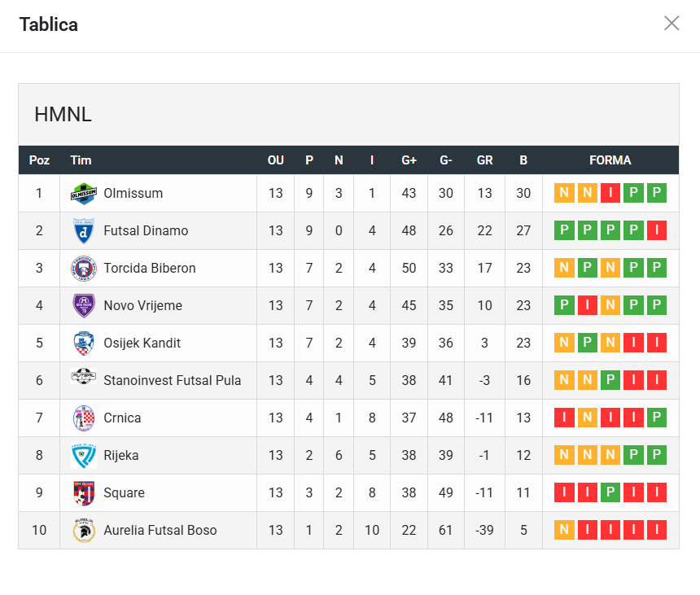Click Olmissum's red I form badge
This screenshot has height=595, width=700.
(610, 194)
